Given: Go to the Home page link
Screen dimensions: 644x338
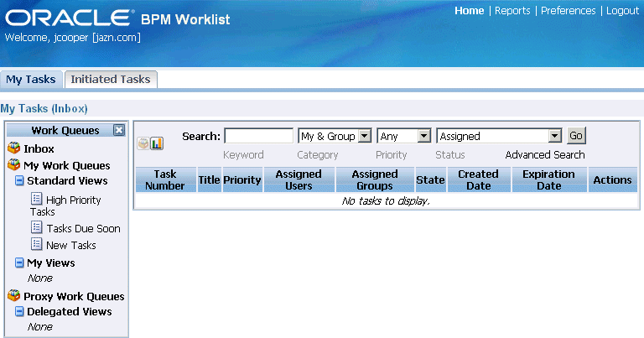Looking at the screenshot, I should tap(469, 11).
